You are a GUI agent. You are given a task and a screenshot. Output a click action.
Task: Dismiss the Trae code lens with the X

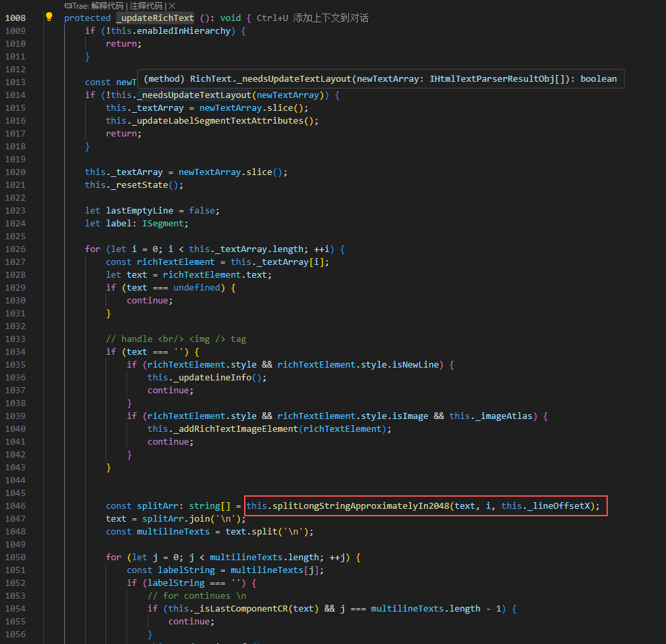[172, 6]
